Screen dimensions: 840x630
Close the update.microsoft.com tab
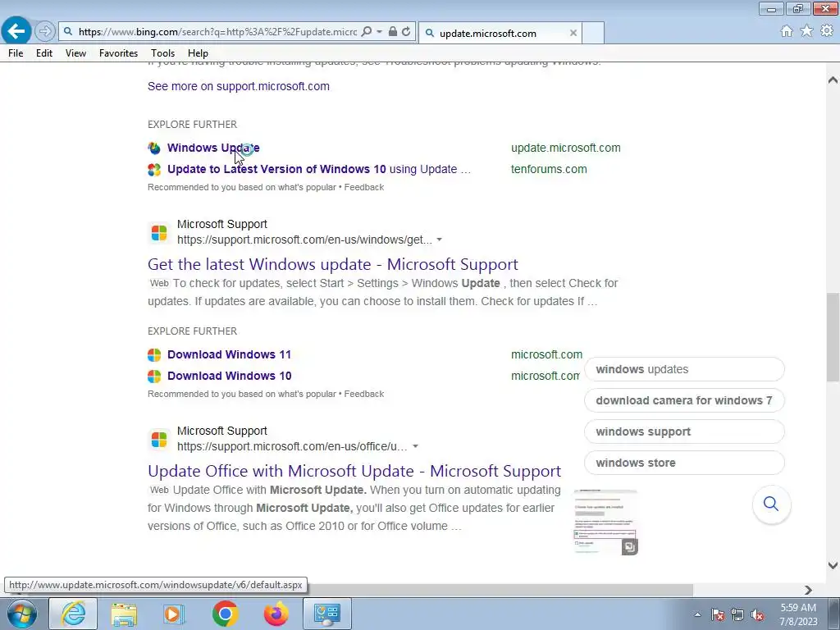coord(573,33)
